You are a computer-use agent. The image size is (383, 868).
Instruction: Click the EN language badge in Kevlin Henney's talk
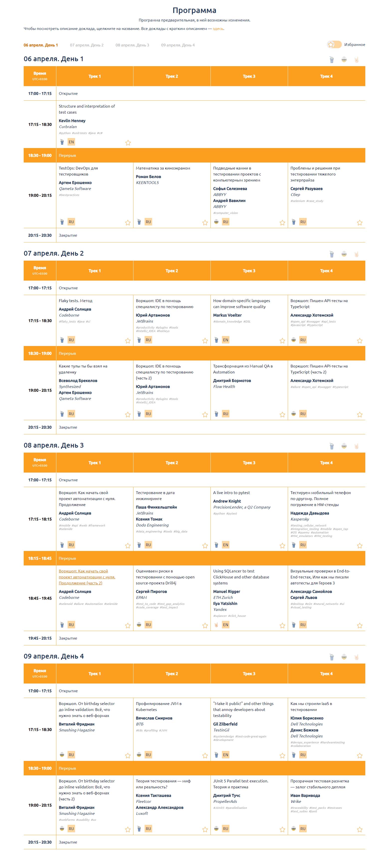click(71, 142)
